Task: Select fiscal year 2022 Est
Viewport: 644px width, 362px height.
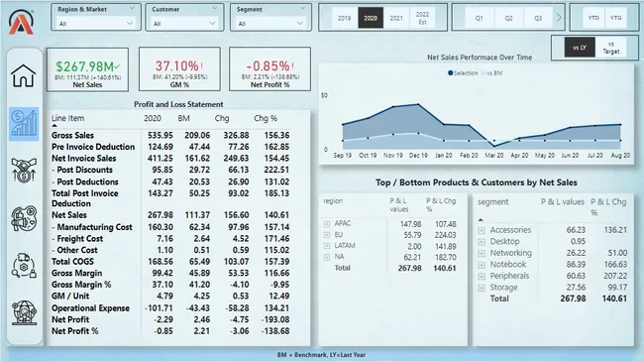Action: pyautogui.click(x=422, y=18)
